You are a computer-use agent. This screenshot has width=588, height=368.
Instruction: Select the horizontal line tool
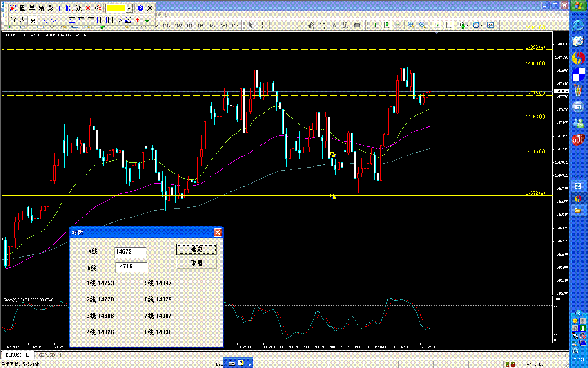click(289, 25)
